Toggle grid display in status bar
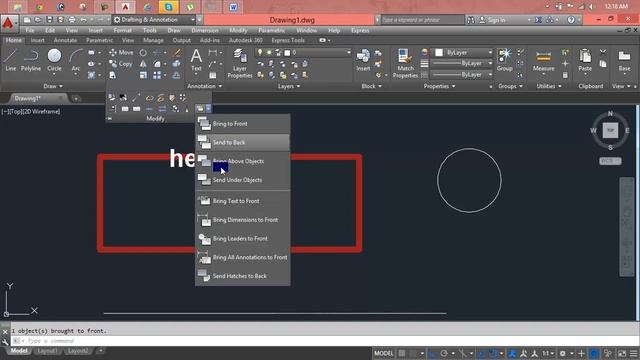The height and width of the screenshot is (360, 640). [x=402, y=353]
